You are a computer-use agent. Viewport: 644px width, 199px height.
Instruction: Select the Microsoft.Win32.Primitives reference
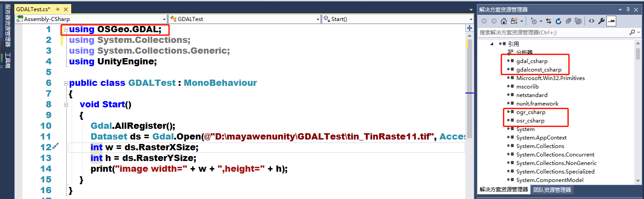(x=550, y=78)
